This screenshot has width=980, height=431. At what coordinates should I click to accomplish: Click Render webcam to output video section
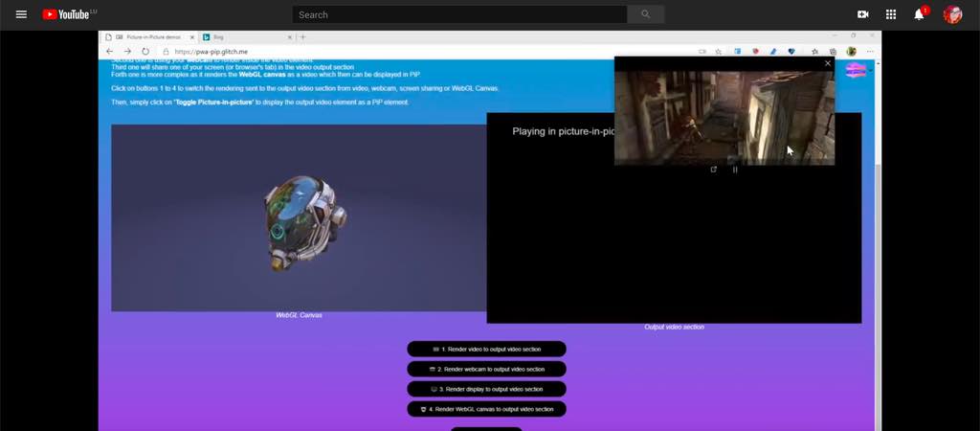[x=486, y=370]
